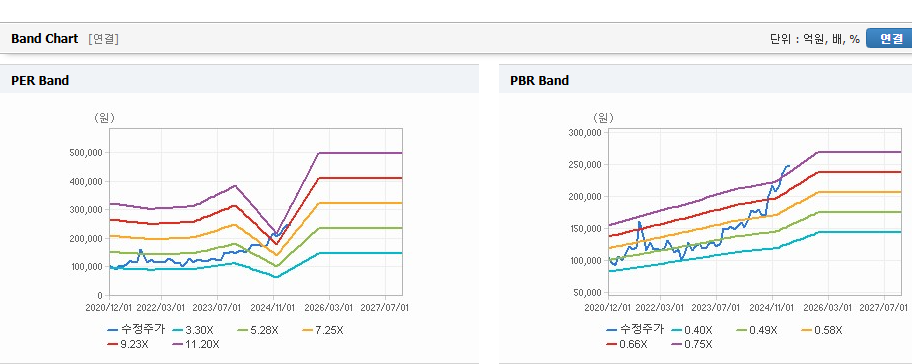Screen dimensions: 912x364
Task: Click the PBR Band panel title
Action: coord(539,81)
